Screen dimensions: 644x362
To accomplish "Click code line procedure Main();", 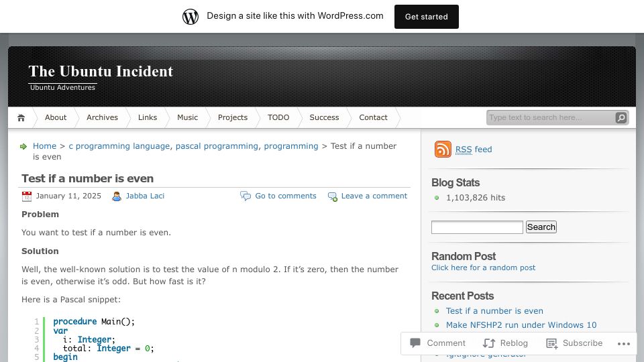I will pyautogui.click(x=94, y=321).
